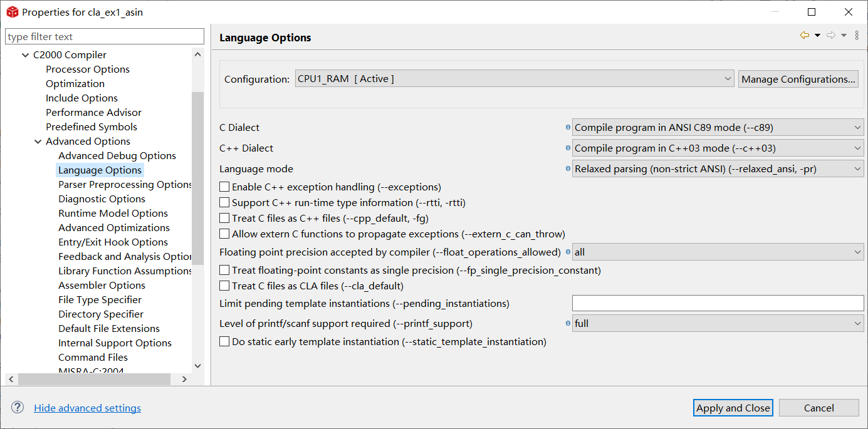Viewport: 868px width, 429px height.
Task: Click the pending template instantiations input field
Action: click(x=718, y=303)
